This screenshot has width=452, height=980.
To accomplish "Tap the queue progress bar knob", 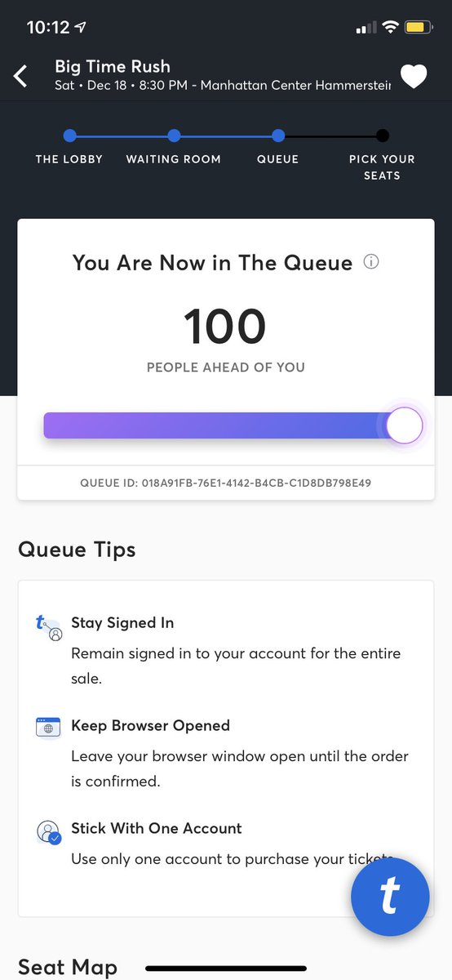I will [404, 425].
